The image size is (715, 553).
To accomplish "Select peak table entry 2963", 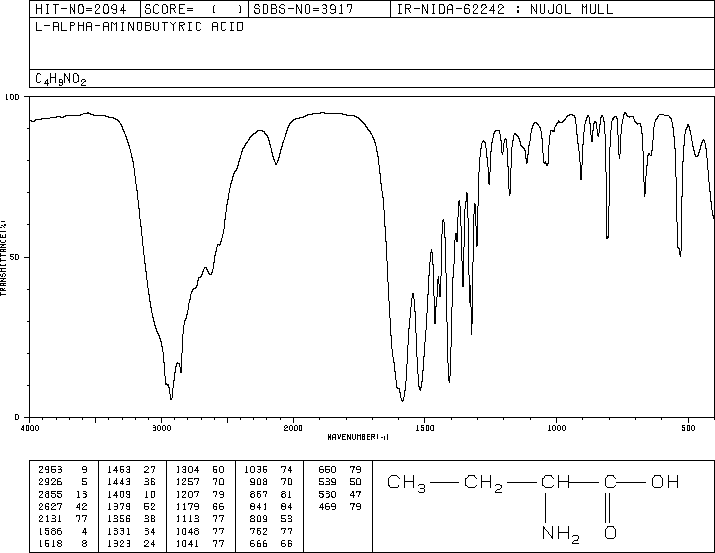I will coord(50,470).
